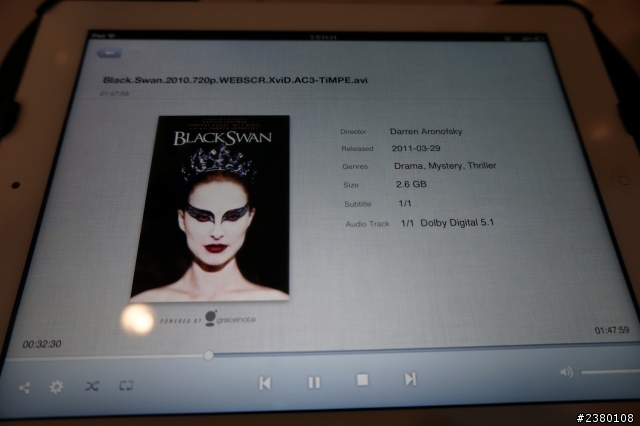
Task: Stop the movie playback
Action: point(362,380)
